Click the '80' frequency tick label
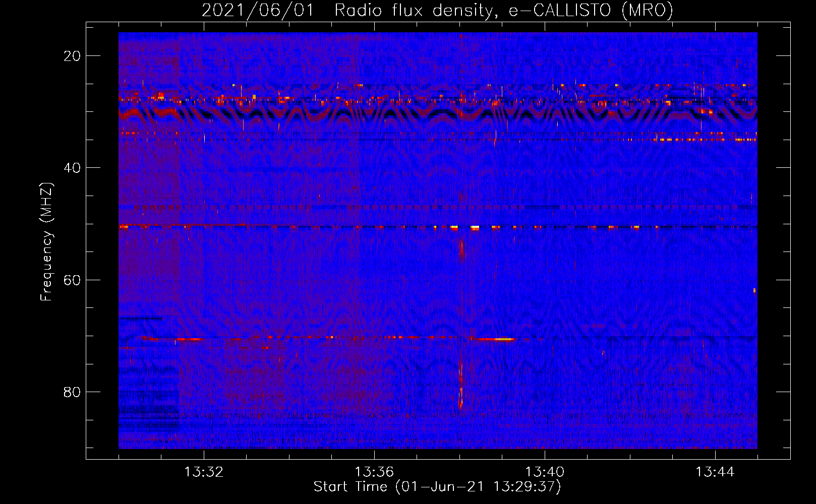Image resolution: width=816 pixels, height=504 pixels. click(x=72, y=392)
